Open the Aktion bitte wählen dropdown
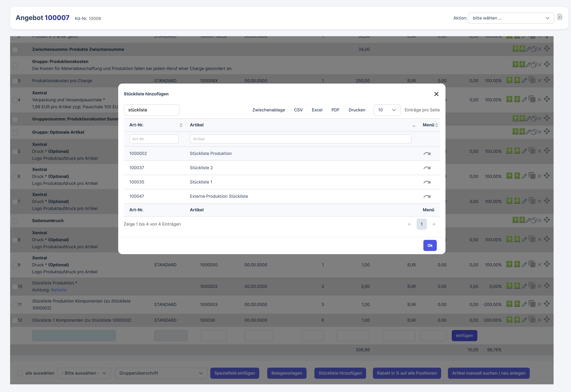This screenshot has height=392, width=571. point(511,18)
